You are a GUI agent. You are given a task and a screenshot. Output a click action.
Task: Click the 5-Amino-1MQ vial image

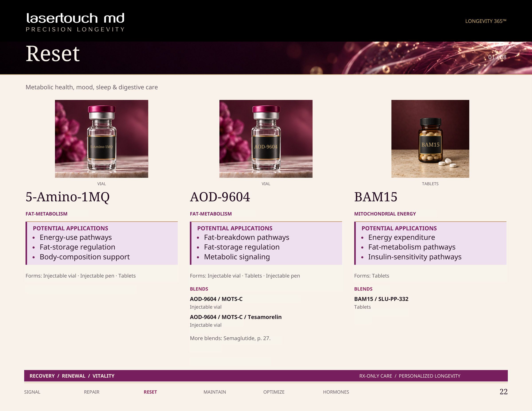[102, 139]
